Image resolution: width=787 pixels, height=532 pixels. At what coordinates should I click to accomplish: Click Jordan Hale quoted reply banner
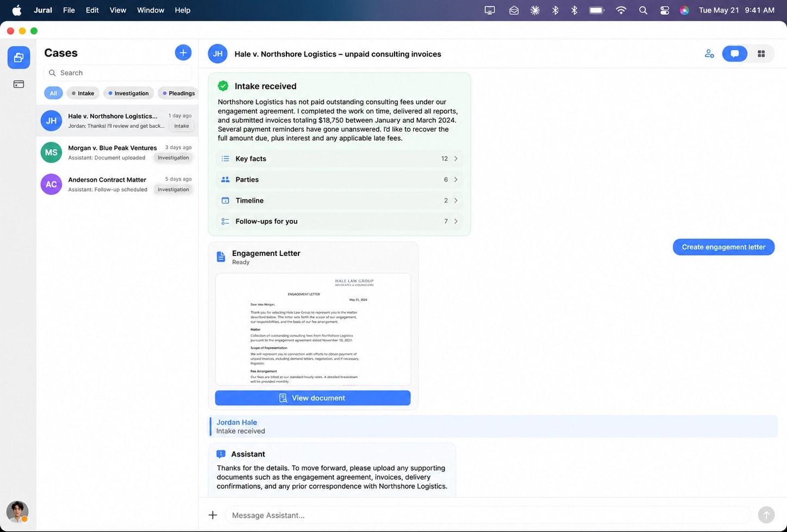point(494,427)
